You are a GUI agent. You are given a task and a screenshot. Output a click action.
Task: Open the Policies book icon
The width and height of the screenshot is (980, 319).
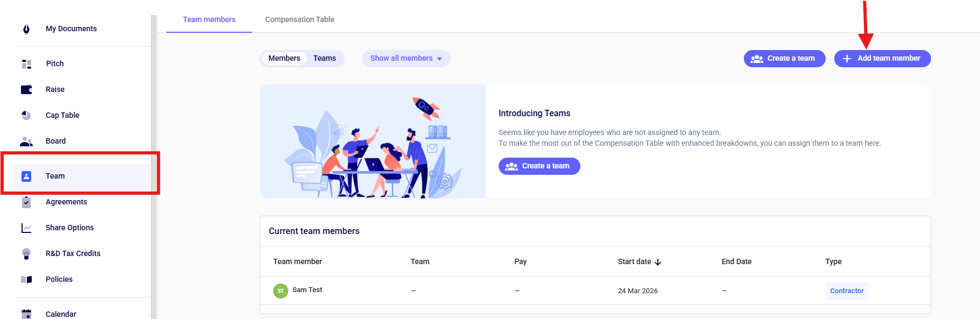pyautogui.click(x=26, y=280)
